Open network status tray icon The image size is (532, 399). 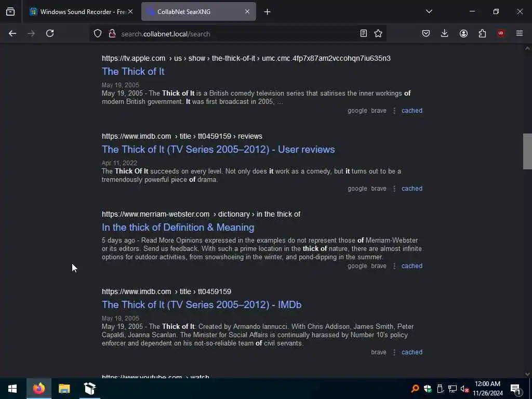click(x=453, y=389)
